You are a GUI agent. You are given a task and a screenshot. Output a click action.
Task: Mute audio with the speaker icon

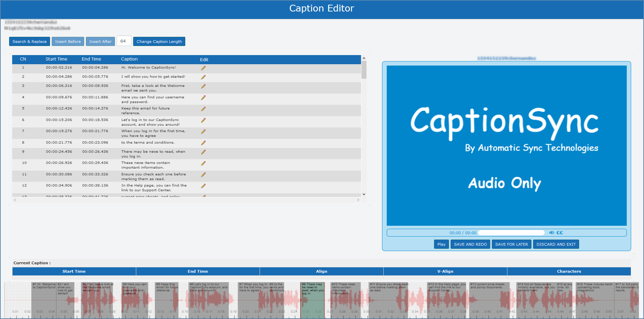(551, 232)
